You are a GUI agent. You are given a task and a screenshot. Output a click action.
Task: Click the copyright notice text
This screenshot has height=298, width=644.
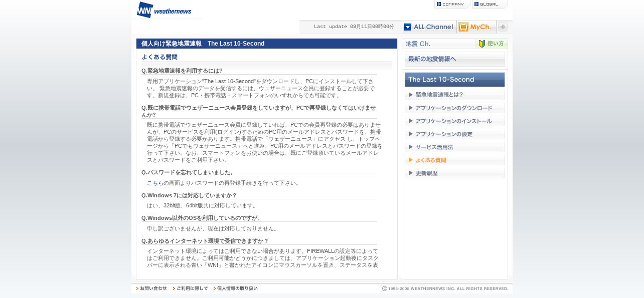coord(445,288)
